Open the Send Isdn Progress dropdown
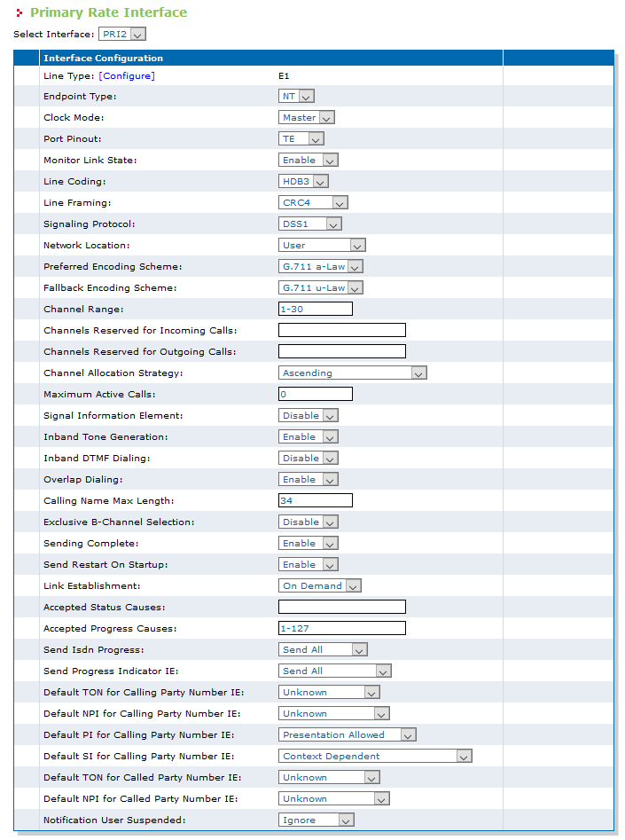This screenshot has height=840, width=625. [x=323, y=650]
